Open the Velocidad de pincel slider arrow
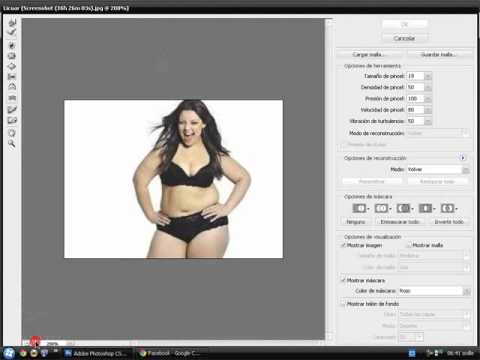 pos(428,110)
